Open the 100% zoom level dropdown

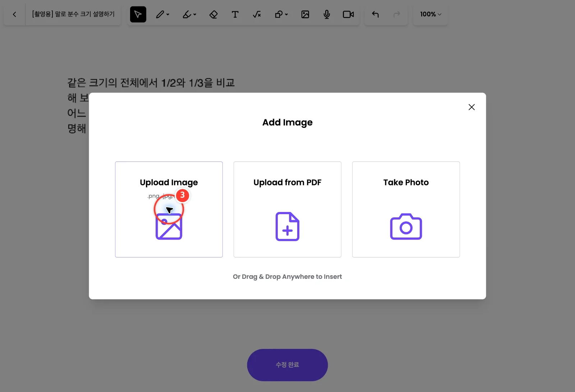pyautogui.click(x=431, y=14)
